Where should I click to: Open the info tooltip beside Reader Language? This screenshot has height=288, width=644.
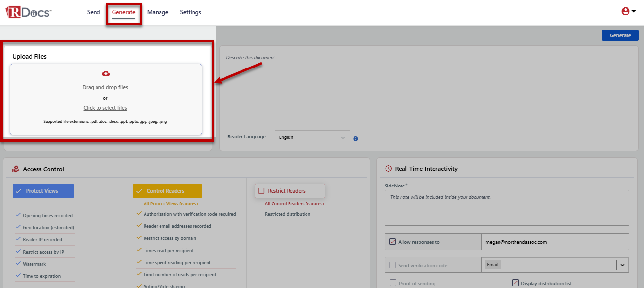355,138
